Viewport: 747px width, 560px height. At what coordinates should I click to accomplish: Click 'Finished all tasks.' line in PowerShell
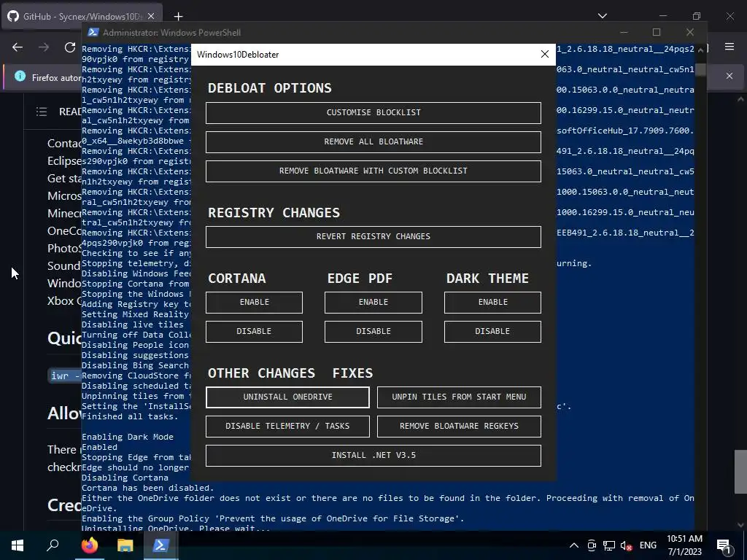coord(130,416)
